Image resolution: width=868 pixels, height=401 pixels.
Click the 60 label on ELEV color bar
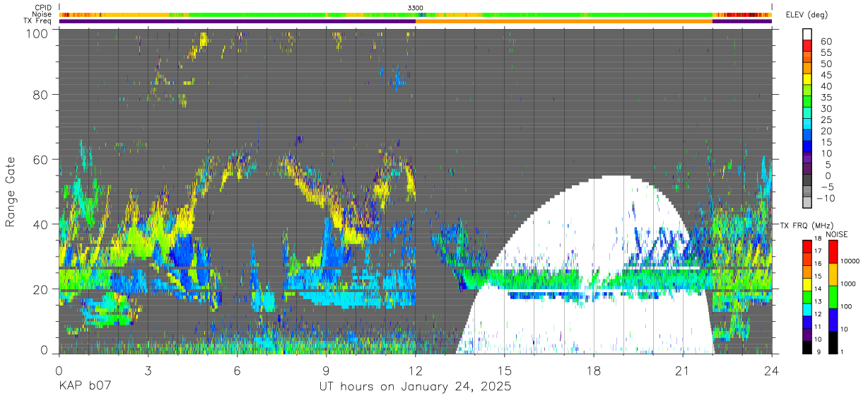(x=825, y=42)
